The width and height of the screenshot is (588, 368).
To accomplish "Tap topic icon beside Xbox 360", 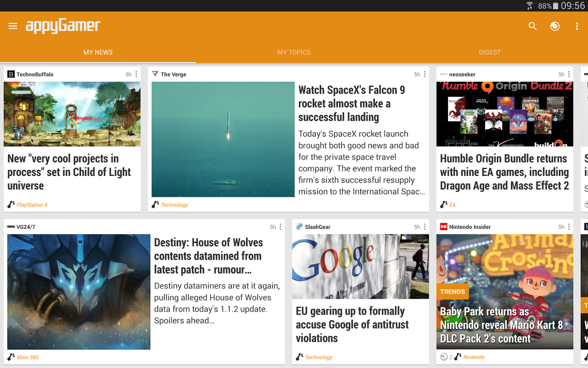I will 11,357.
